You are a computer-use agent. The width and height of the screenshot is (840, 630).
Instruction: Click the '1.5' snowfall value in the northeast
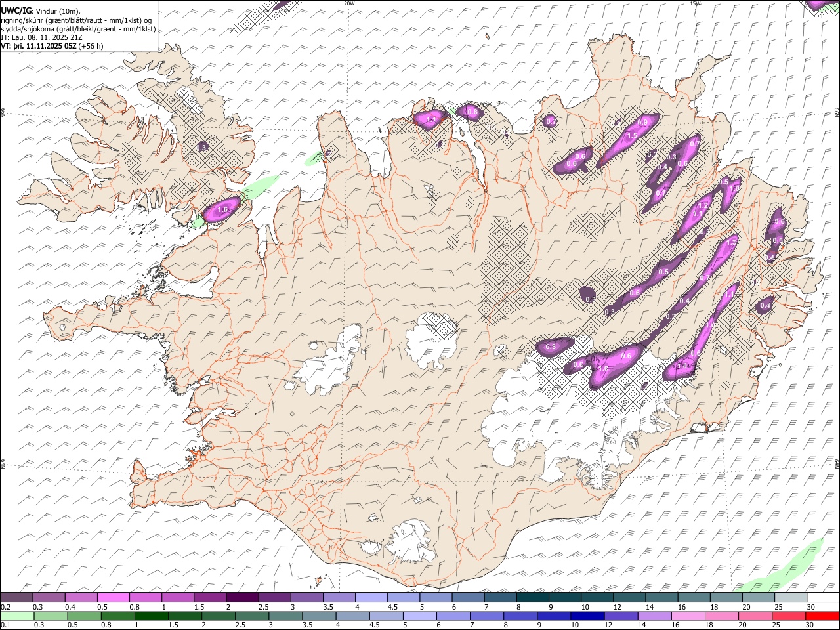632,135
